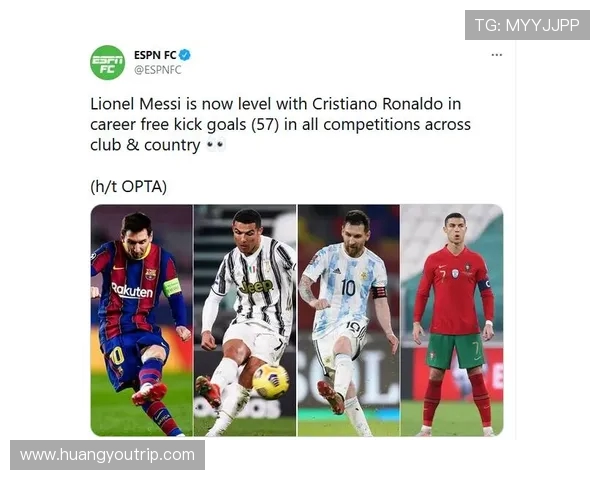Click the Jeep sponsor logo on shirt
Image resolution: width=600 pixels, height=480 pixels.
point(256,287)
